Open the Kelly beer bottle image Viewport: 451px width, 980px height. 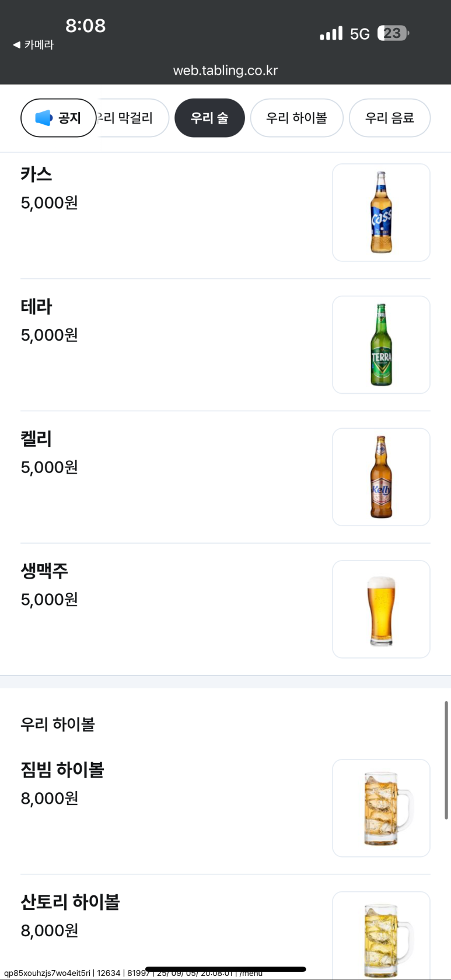click(x=381, y=477)
